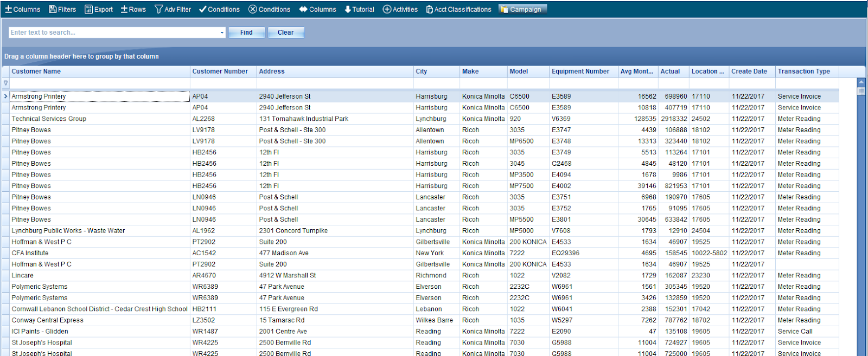The height and width of the screenshot is (356, 868).
Task: Click address 131 Tomahawk Industrial Park
Action: point(304,119)
